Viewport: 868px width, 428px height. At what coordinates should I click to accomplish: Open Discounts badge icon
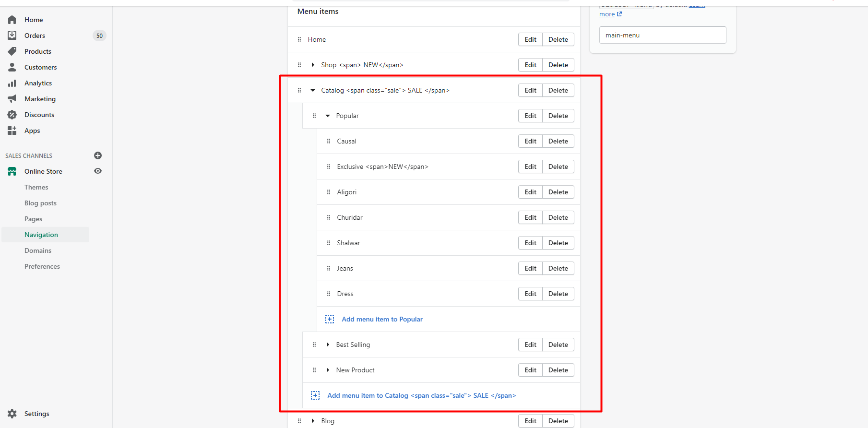pyautogui.click(x=12, y=115)
